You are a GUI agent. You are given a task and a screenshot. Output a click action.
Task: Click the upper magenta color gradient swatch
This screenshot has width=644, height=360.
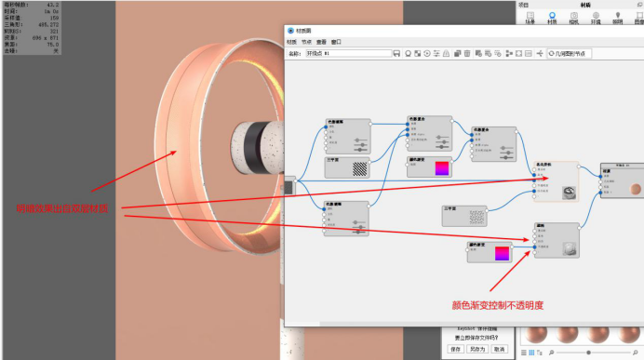click(x=442, y=168)
